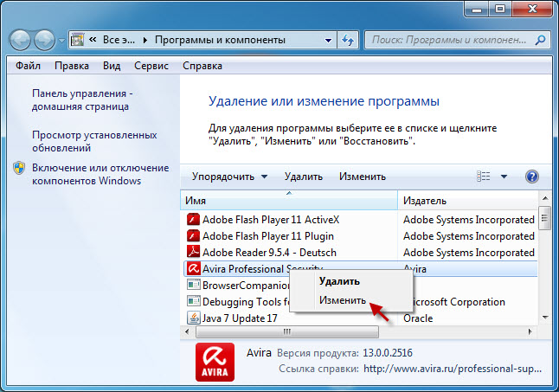Click the horizontal scrollbar left arrow
This screenshot has width=559, height=392.
point(188,331)
